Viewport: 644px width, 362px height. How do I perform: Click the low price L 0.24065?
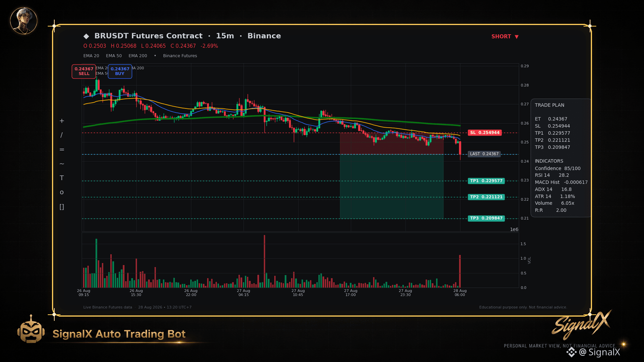153,46
